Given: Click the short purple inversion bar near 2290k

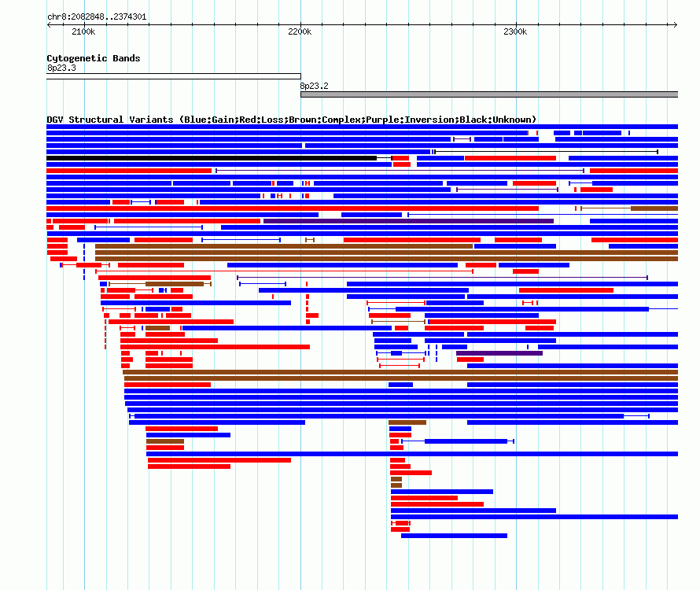Looking at the screenshot, I should click(x=499, y=353).
